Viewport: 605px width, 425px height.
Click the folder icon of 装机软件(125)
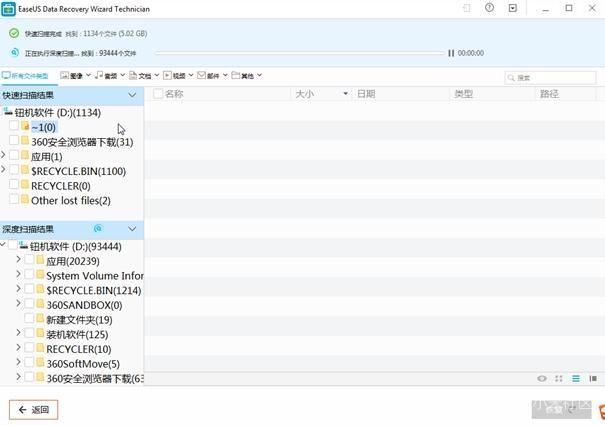[40, 334]
